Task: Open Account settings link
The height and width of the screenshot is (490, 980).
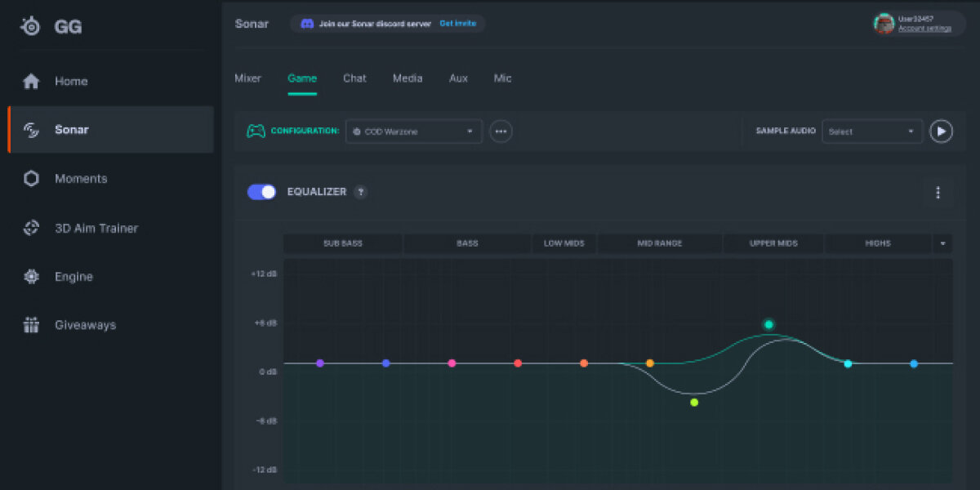Action: tap(924, 29)
